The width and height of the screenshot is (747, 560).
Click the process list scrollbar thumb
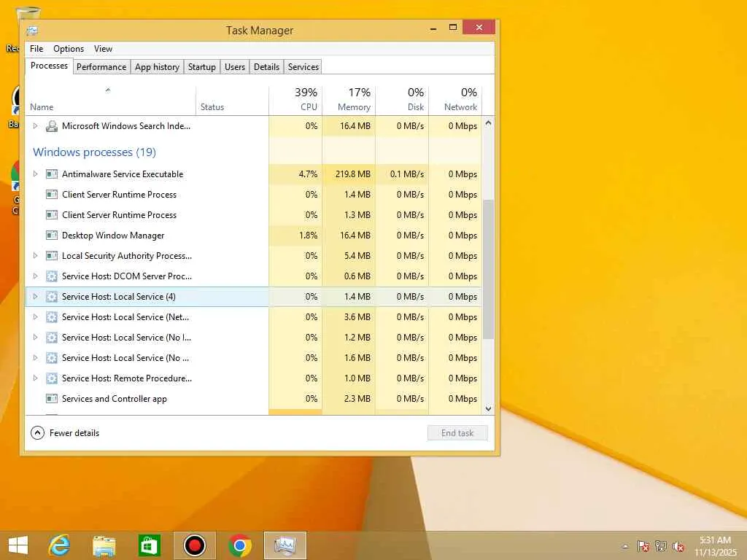click(488, 270)
